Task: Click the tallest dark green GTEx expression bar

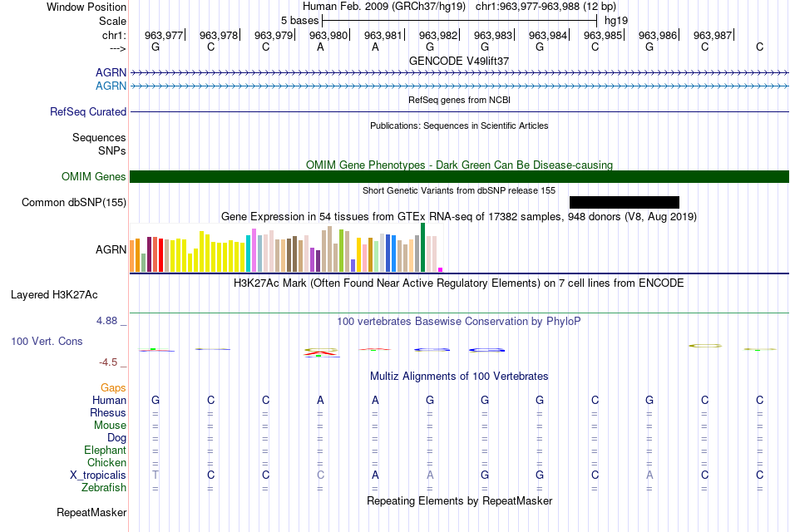Action: tap(422, 248)
